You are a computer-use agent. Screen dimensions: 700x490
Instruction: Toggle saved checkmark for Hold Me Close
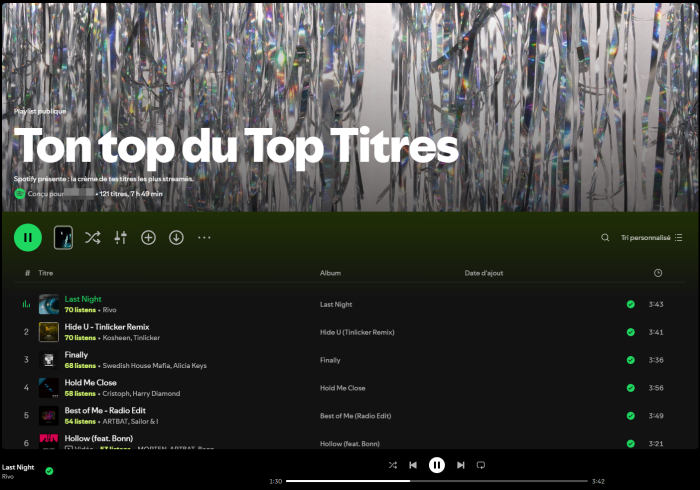coord(630,388)
